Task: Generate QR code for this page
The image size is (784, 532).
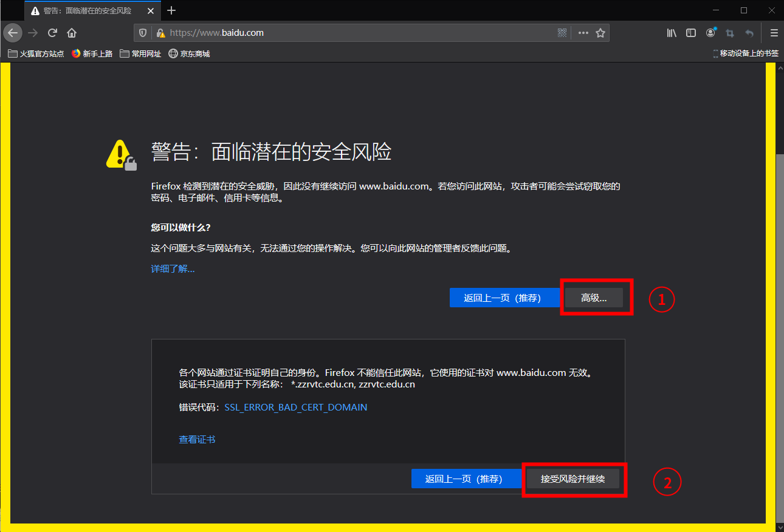Action: click(562, 33)
